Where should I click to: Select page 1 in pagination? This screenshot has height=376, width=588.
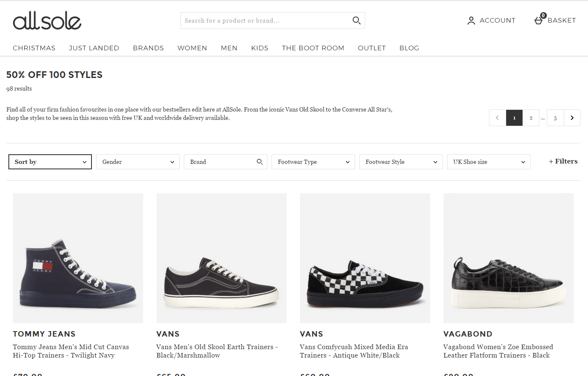pos(514,118)
